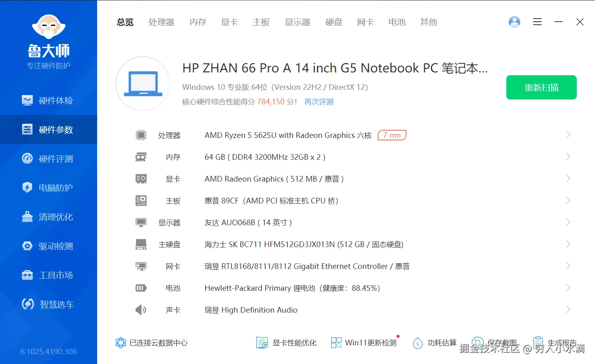The image size is (595, 364).
Task: Click the main hard disk icon
Action: coord(141,244)
